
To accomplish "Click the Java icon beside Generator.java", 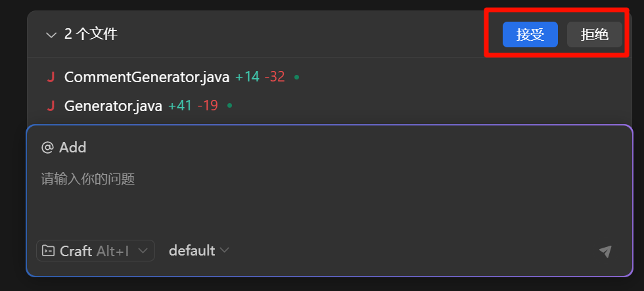I will click(x=51, y=106).
